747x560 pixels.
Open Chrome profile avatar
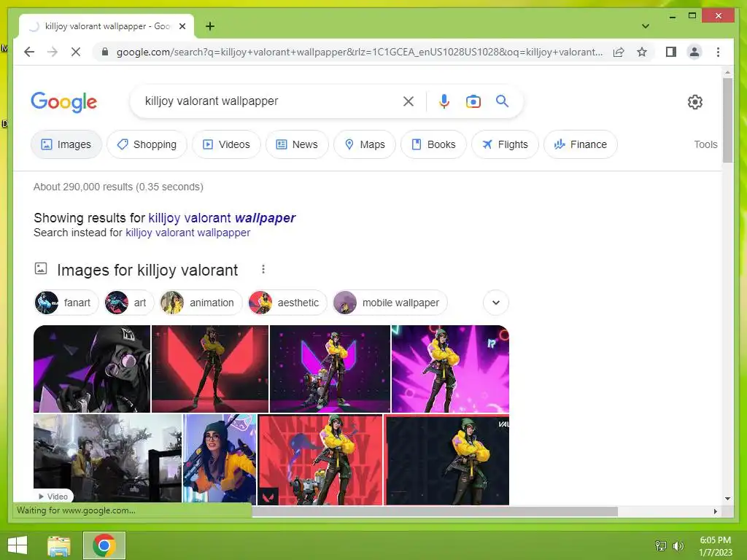[694, 52]
